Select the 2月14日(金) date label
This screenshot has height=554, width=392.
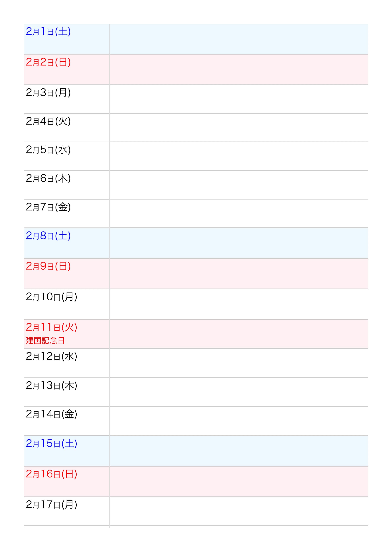51,414
